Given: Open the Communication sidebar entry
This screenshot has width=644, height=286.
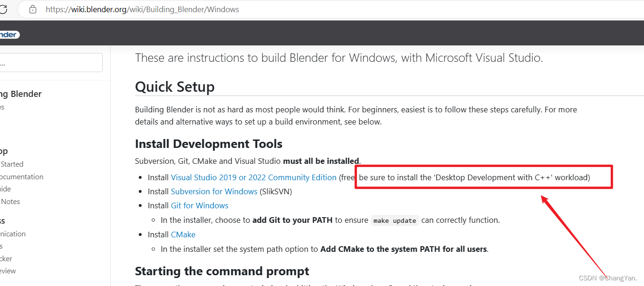Looking at the screenshot, I should (x=13, y=234).
